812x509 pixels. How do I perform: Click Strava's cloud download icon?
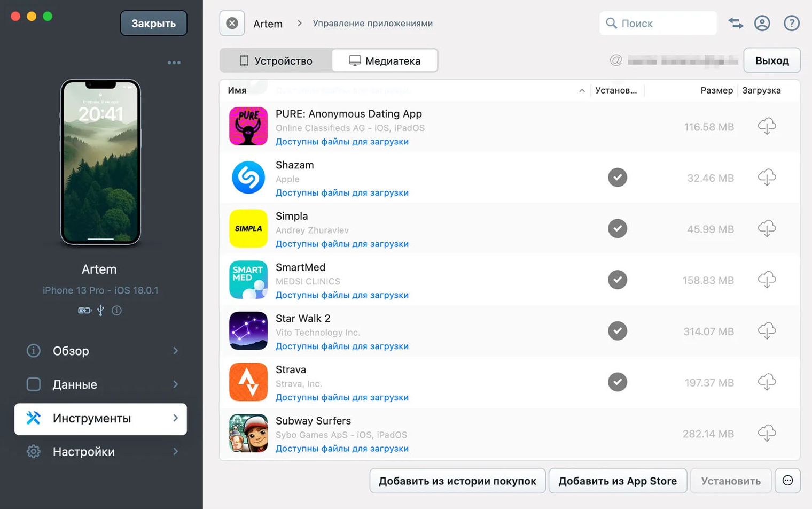point(767,382)
